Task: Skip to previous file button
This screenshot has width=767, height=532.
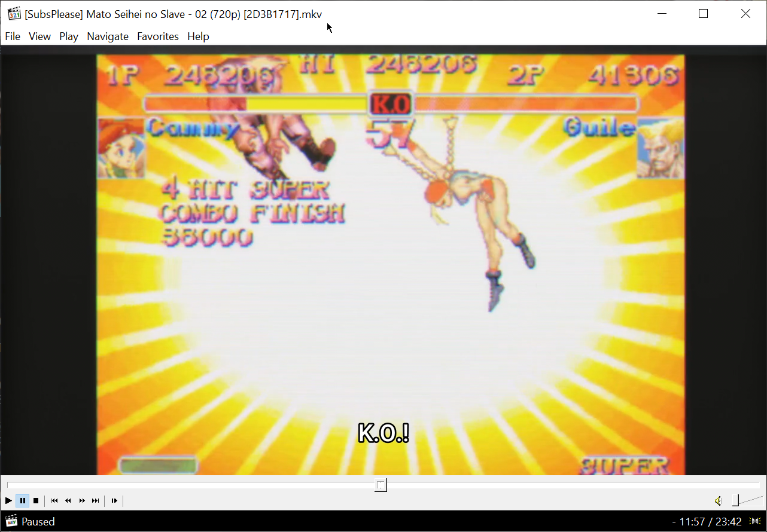Action: (x=54, y=501)
